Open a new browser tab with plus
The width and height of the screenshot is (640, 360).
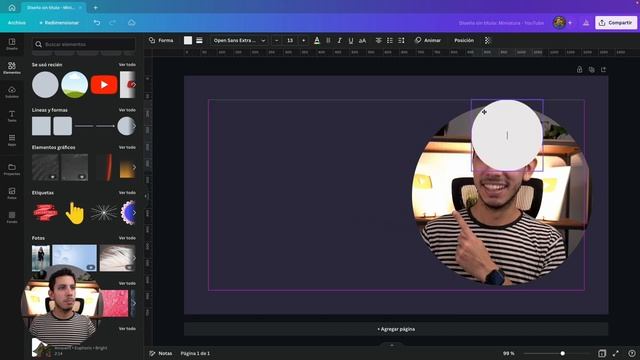pos(96,7)
